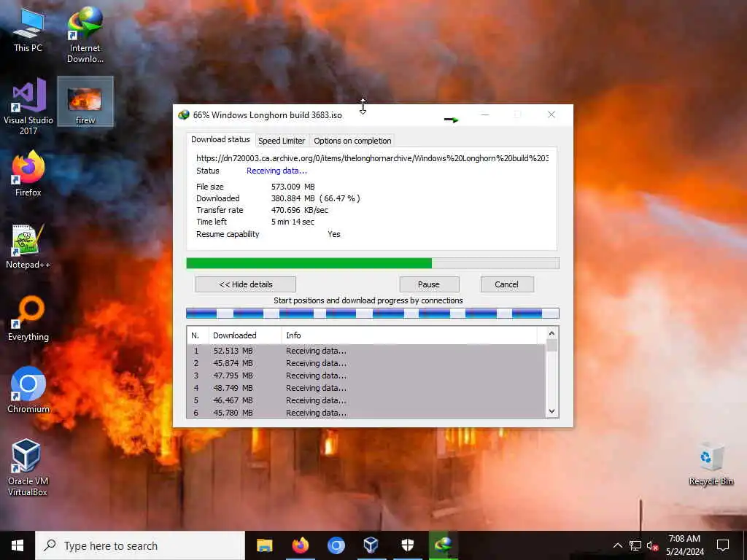Viewport: 747px width, 560px height.
Task: Open the clock showing 7:08 AM
Action: coord(684,545)
